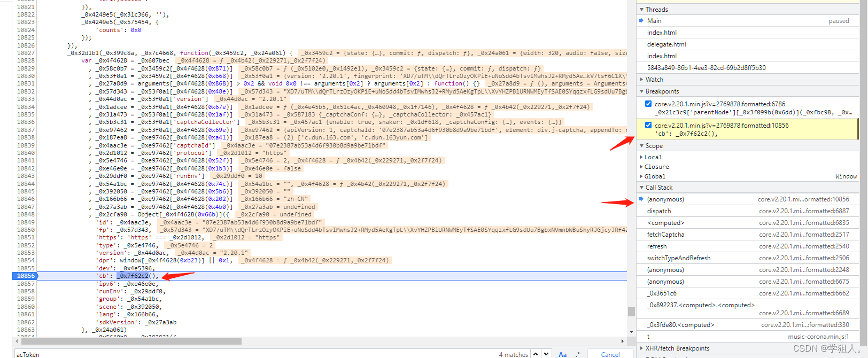The height and width of the screenshot is (358, 868).
Task: Go to previous search match arrow
Action: 536,354
